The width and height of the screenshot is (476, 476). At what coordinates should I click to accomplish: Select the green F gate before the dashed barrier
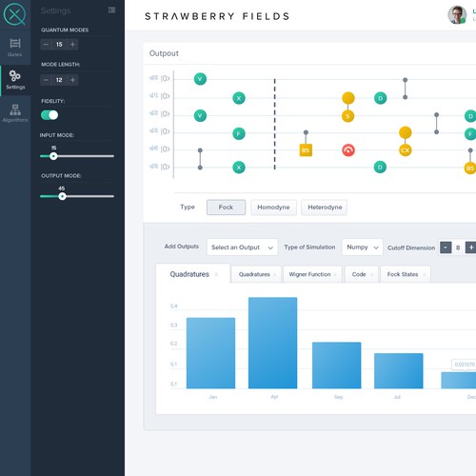click(x=239, y=133)
